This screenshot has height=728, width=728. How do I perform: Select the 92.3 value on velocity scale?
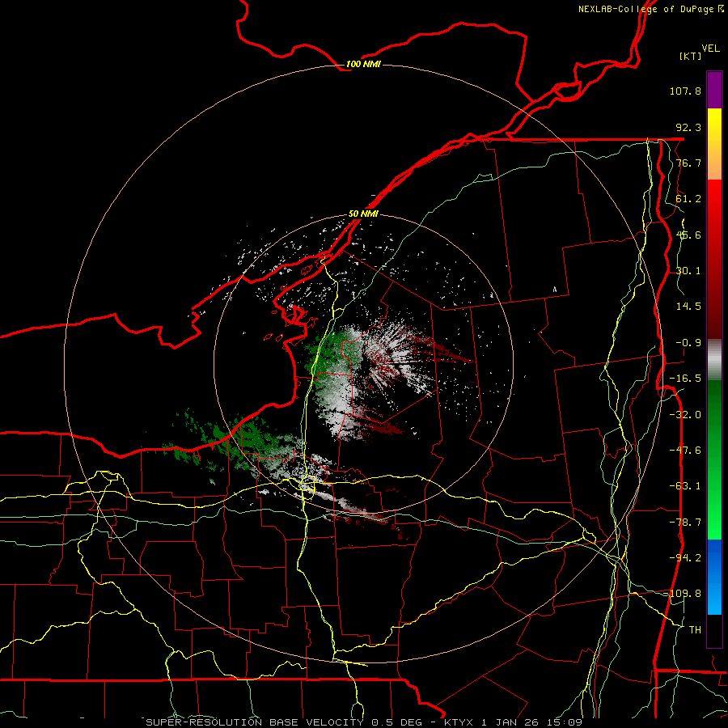[688, 127]
